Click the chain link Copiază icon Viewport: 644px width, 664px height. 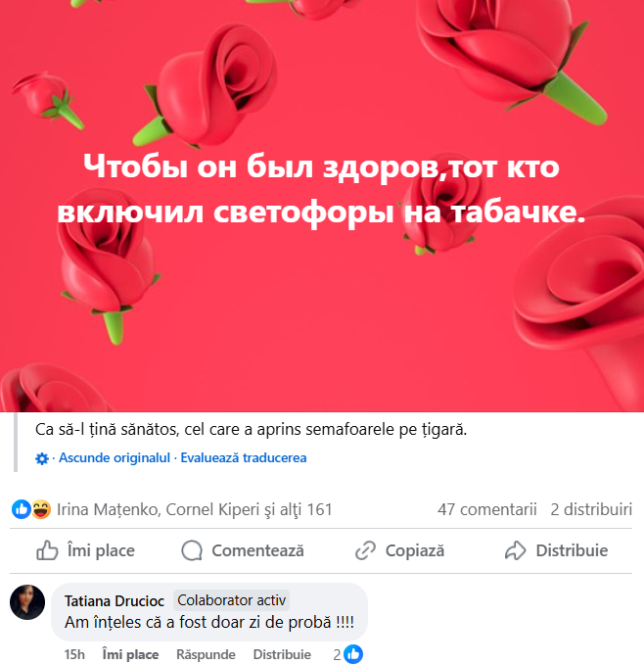coord(366,550)
